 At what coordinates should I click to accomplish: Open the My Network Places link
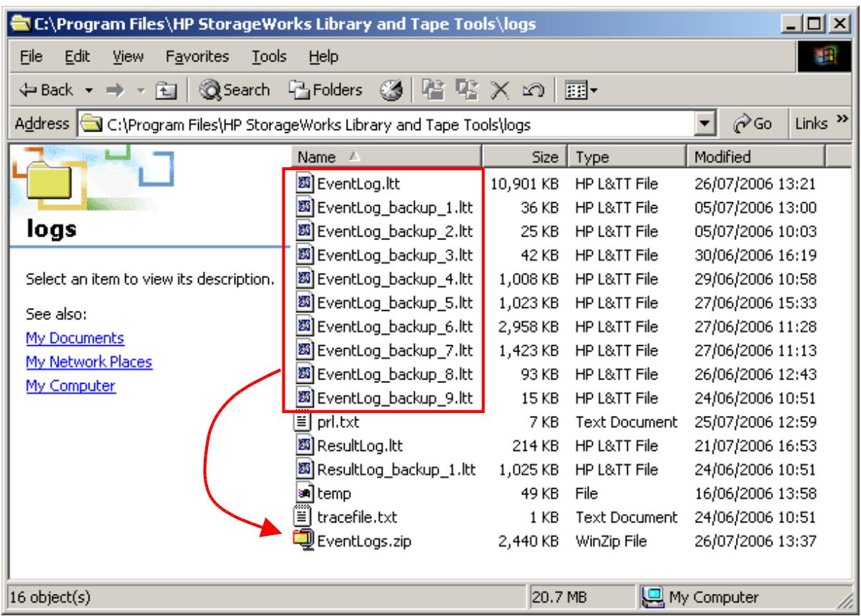(88, 362)
